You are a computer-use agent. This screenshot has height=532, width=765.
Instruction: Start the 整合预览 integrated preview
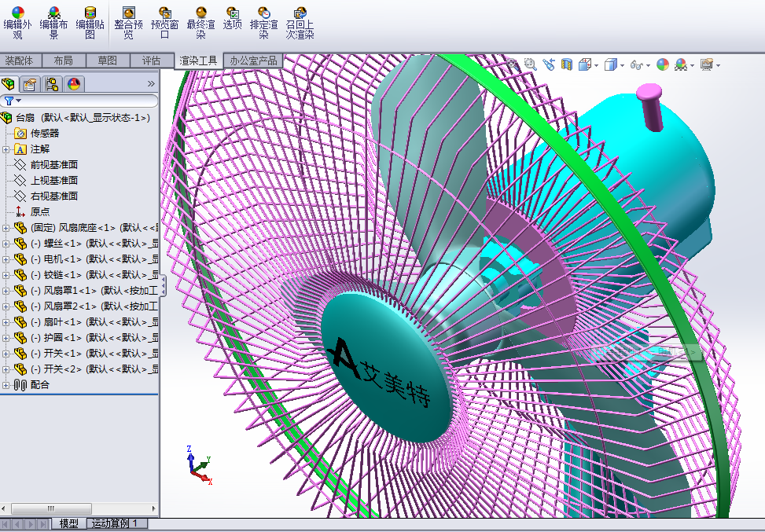(128, 23)
